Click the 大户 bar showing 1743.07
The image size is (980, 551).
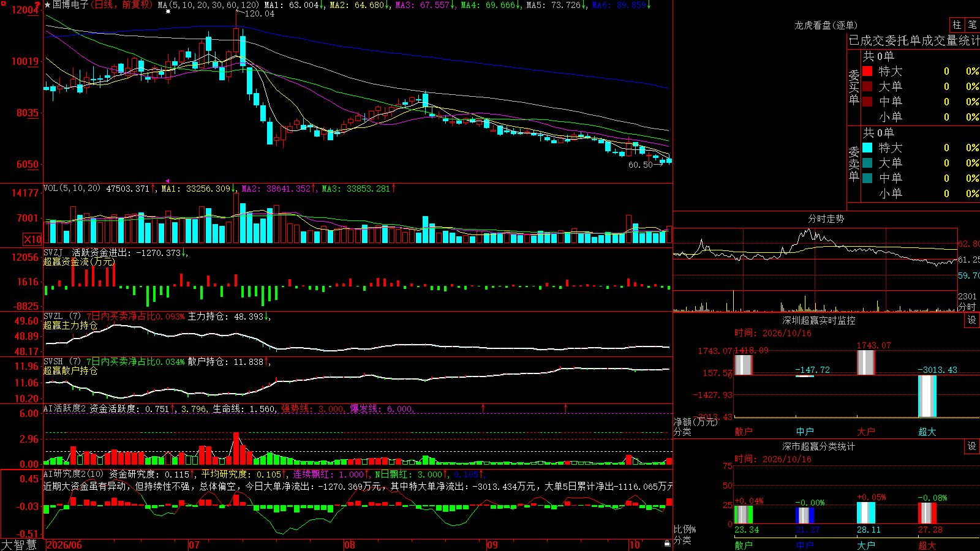pyautogui.click(x=866, y=362)
